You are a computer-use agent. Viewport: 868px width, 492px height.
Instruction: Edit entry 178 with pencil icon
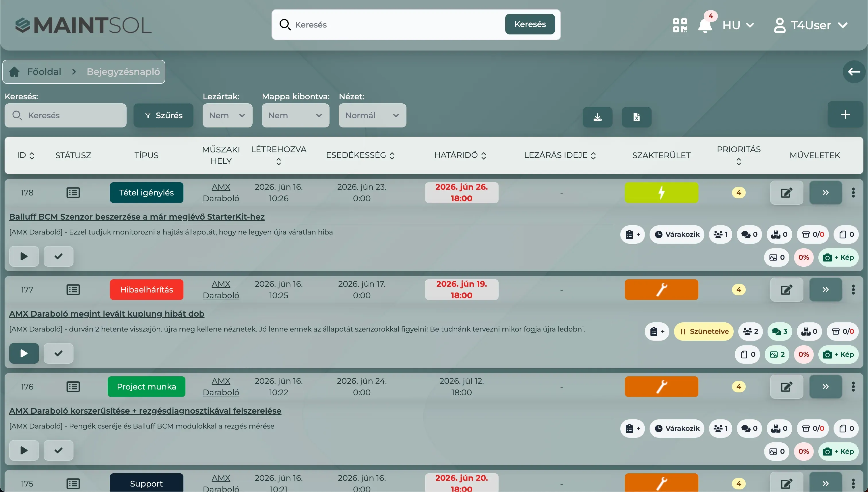point(786,193)
